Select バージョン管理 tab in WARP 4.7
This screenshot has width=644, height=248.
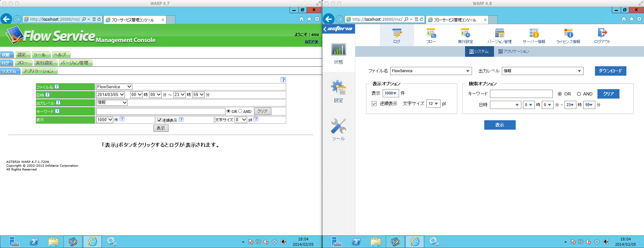click(x=75, y=63)
